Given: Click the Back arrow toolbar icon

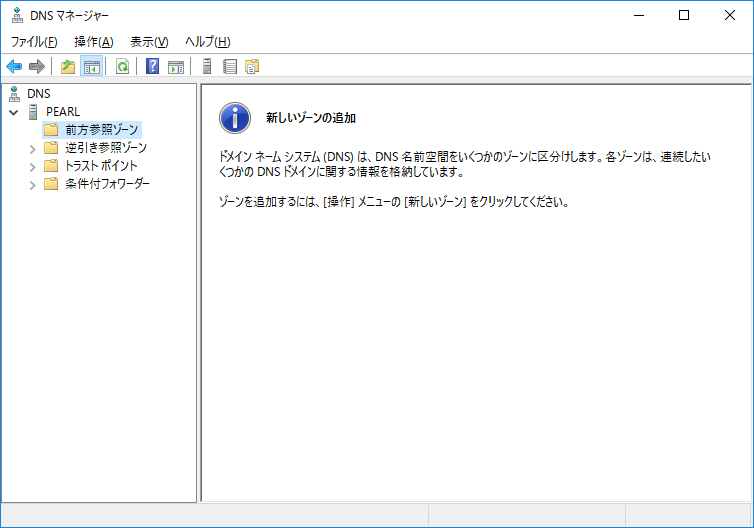Looking at the screenshot, I should pos(14,67).
